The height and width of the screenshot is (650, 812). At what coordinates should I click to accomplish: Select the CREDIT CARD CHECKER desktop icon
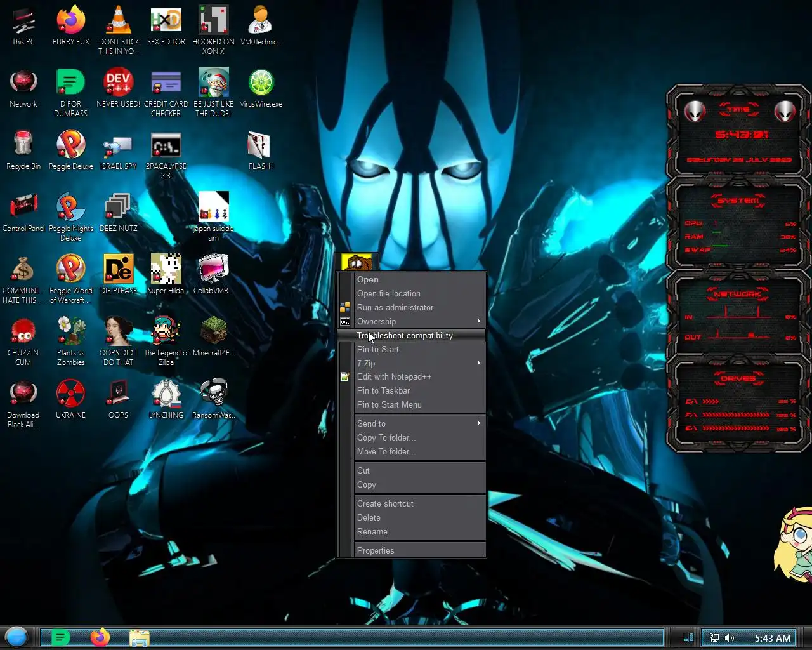[x=166, y=93]
